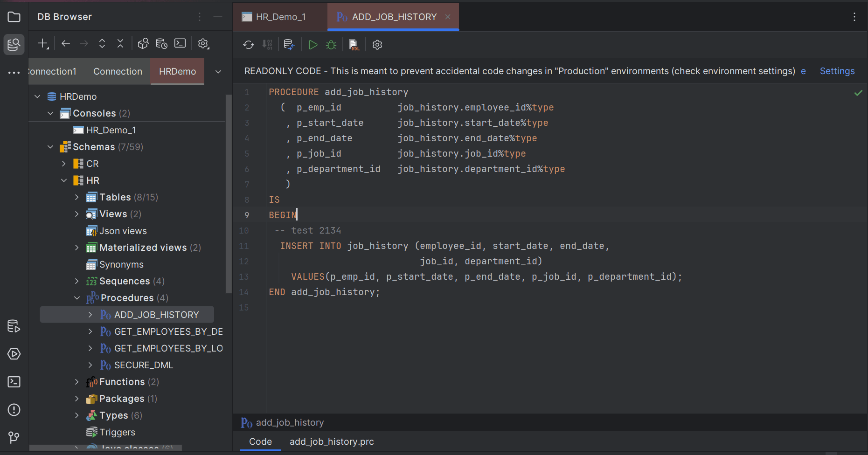Open the connection tabs dropdown arrow
Image resolution: width=868 pixels, height=455 pixels.
tap(218, 72)
